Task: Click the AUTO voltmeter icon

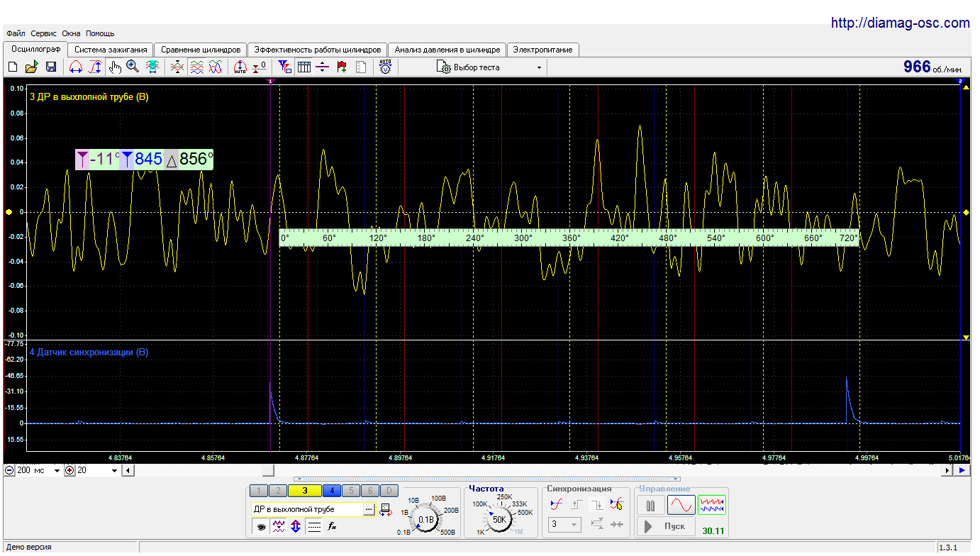Action: click(x=386, y=67)
